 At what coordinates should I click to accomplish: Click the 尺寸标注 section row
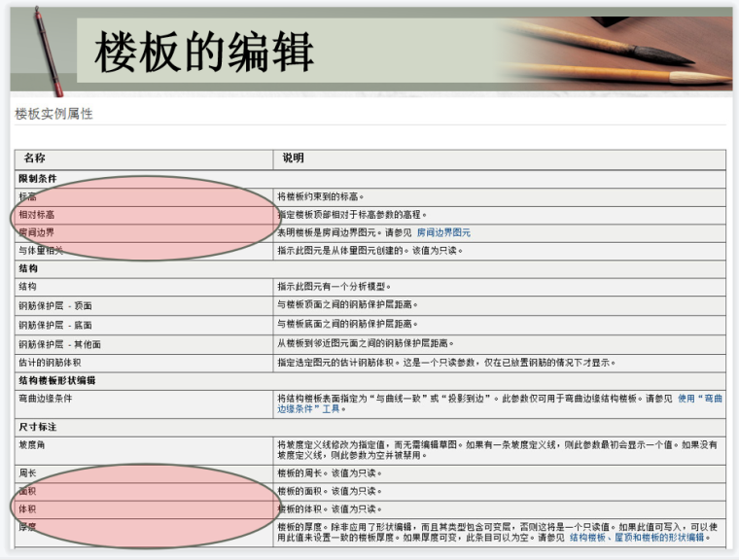click(x=37, y=427)
